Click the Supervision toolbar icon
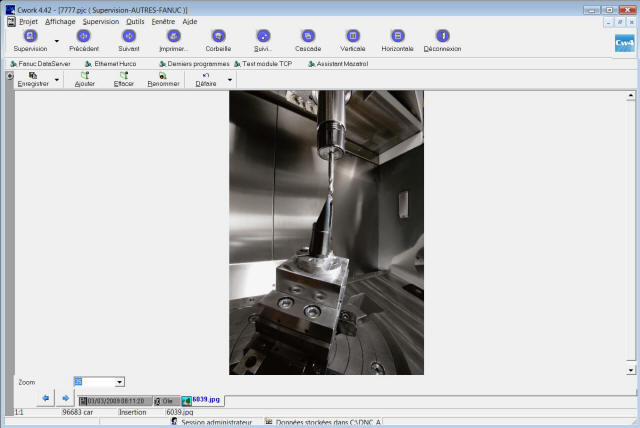This screenshot has width=640, height=428. 30,36
